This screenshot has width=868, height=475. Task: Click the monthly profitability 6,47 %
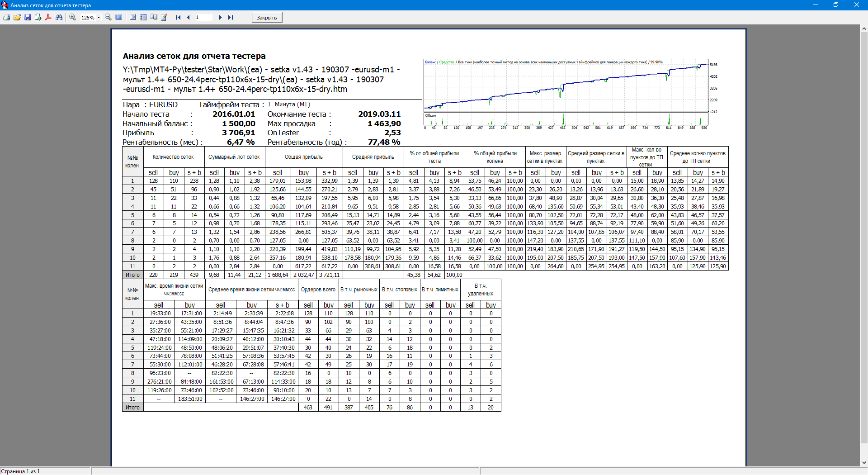(x=241, y=142)
